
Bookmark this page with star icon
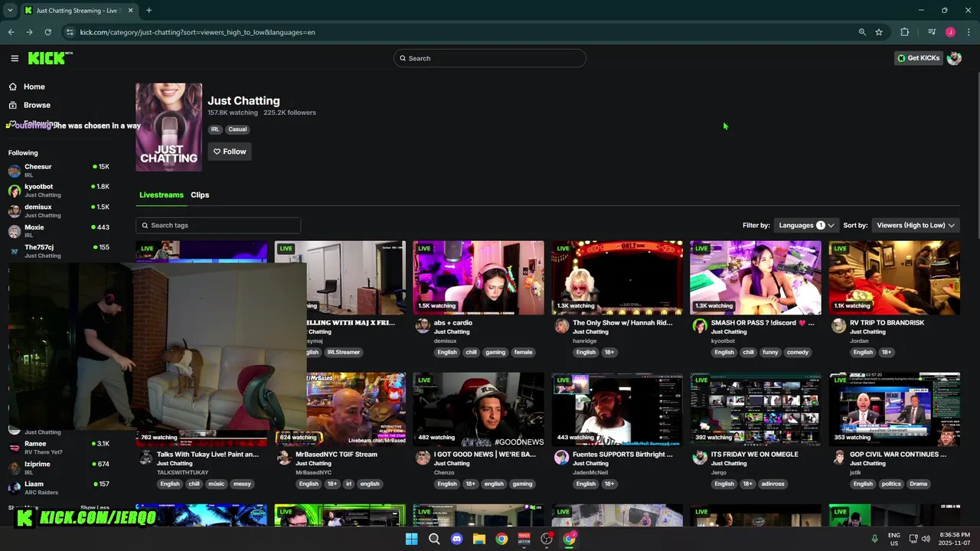coord(879,32)
